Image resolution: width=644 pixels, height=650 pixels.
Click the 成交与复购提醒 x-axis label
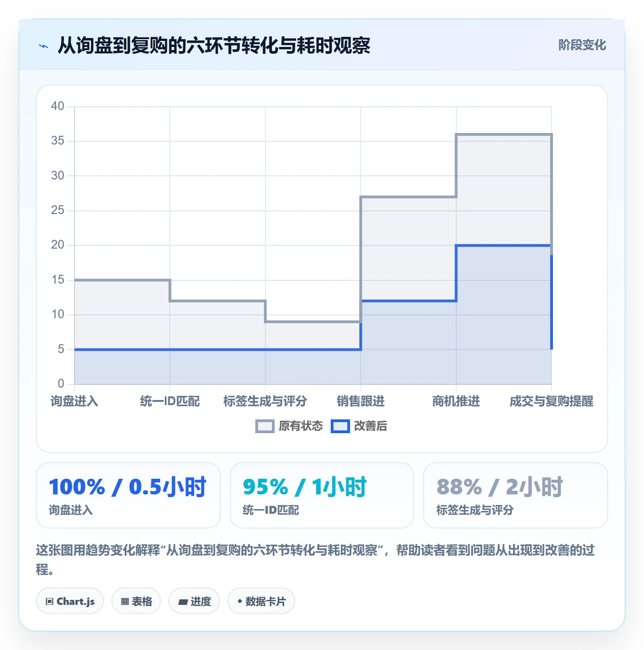(552, 401)
